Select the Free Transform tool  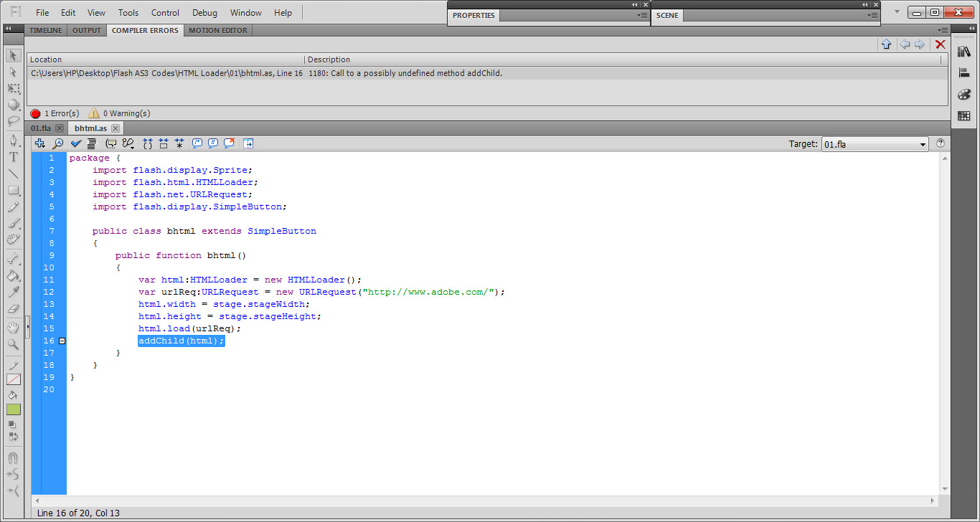13,88
